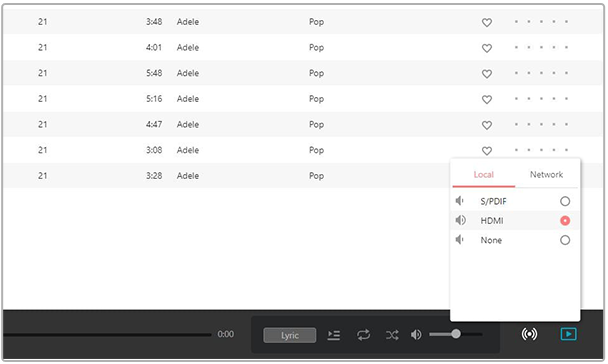608x364 pixels.
Task: Switch to the Local tab
Action: (x=484, y=174)
